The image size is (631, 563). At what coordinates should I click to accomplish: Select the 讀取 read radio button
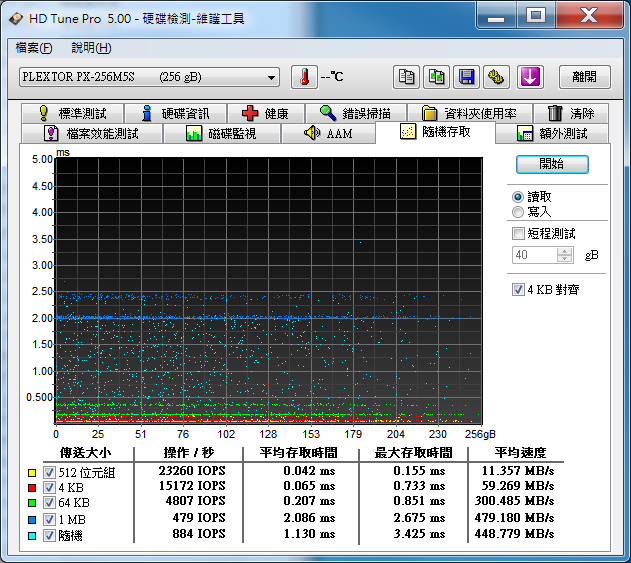click(x=518, y=197)
